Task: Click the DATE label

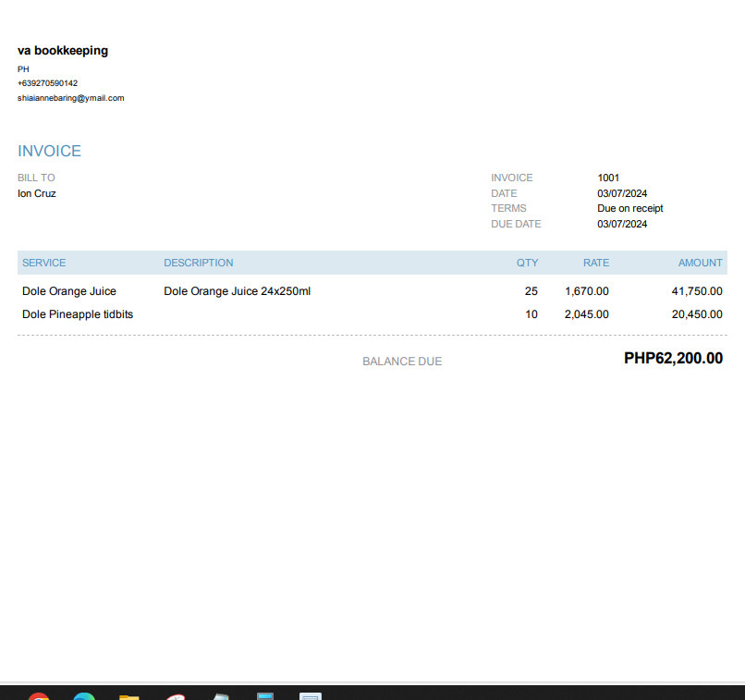Action: (504, 193)
